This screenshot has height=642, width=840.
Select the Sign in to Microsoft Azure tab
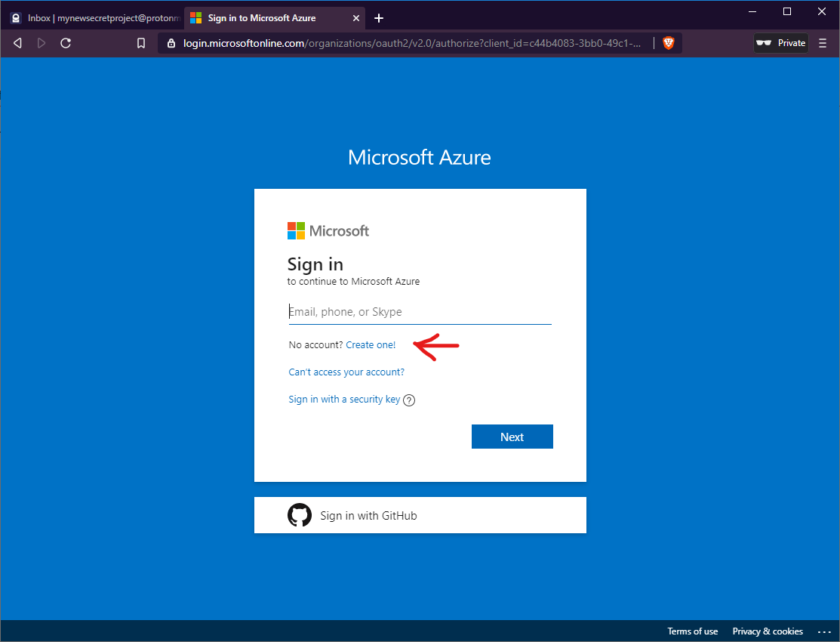(275, 18)
